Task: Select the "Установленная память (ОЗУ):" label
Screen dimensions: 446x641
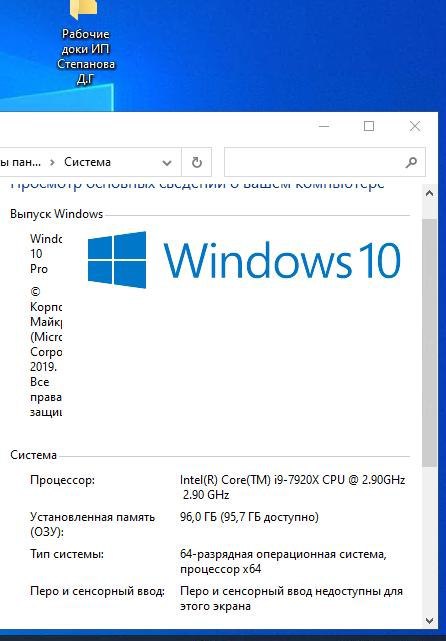Action: point(92,524)
